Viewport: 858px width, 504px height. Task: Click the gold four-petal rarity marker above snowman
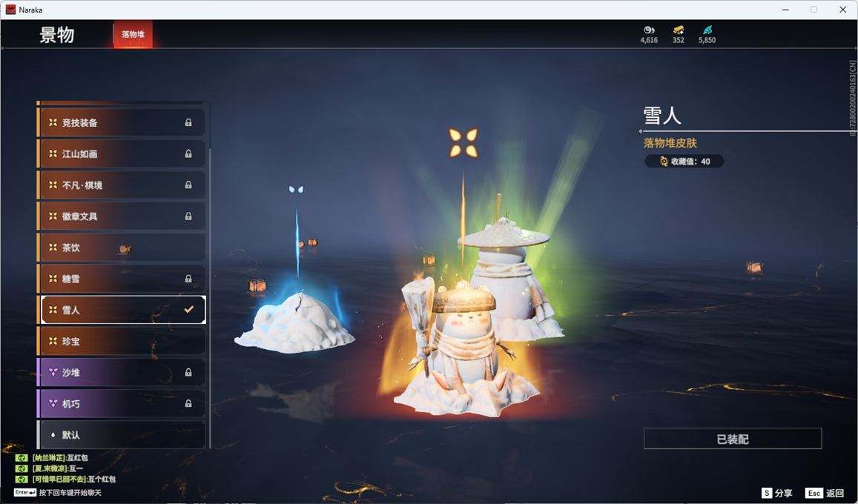coord(463,142)
